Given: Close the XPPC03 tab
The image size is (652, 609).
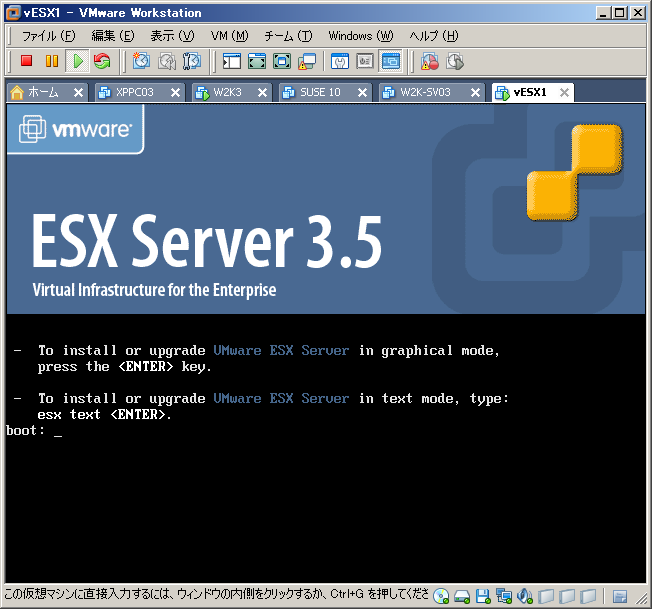Looking at the screenshot, I should pos(175,92).
